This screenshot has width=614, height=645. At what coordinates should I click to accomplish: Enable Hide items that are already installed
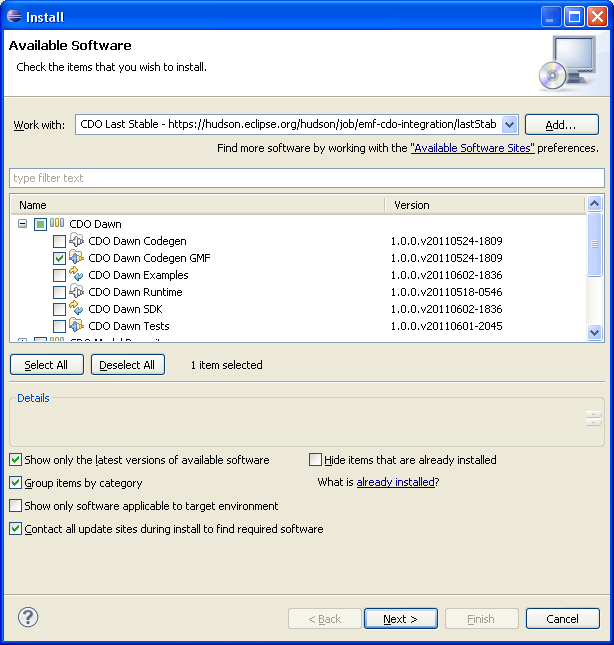(x=315, y=459)
